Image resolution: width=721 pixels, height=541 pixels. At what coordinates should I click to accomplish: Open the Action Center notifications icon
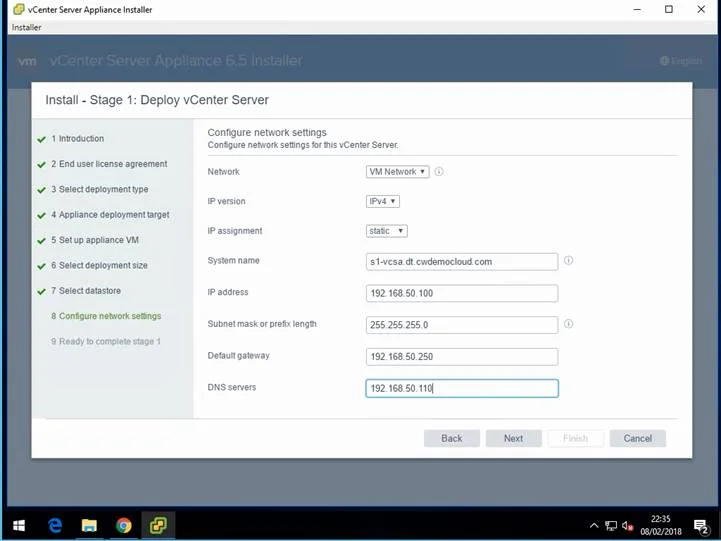point(701,526)
